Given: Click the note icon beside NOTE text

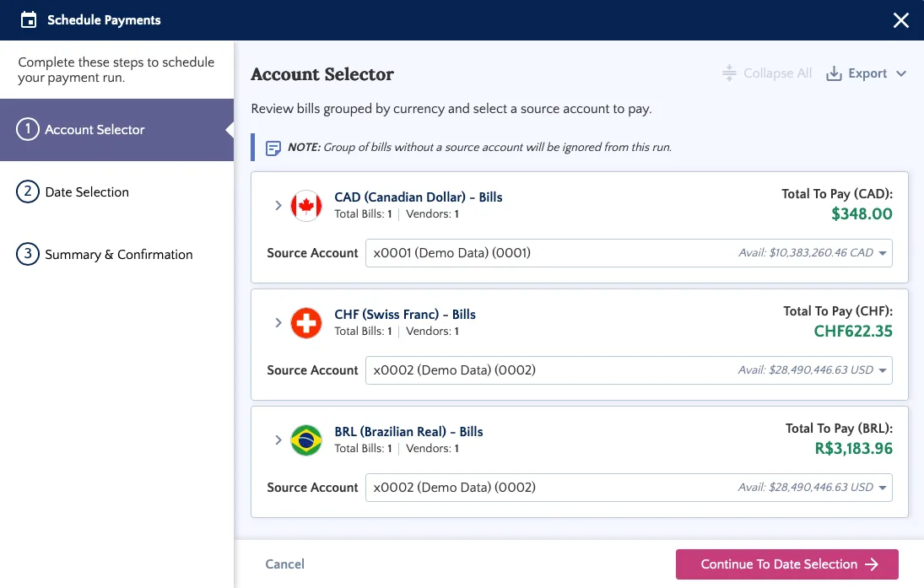Looking at the screenshot, I should [273, 148].
